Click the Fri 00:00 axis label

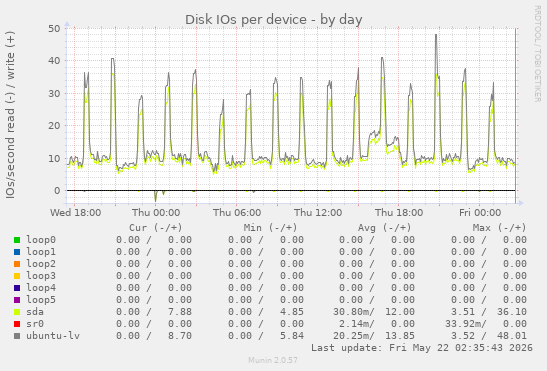480,213
